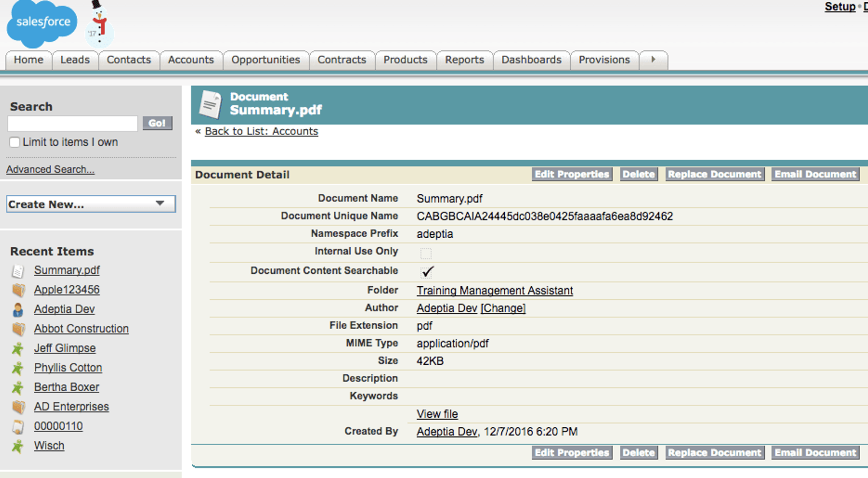The height and width of the screenshot is (478, 868).
Task: Click the Document Content Searchable checkmark
Action: (x=427, y=272)
